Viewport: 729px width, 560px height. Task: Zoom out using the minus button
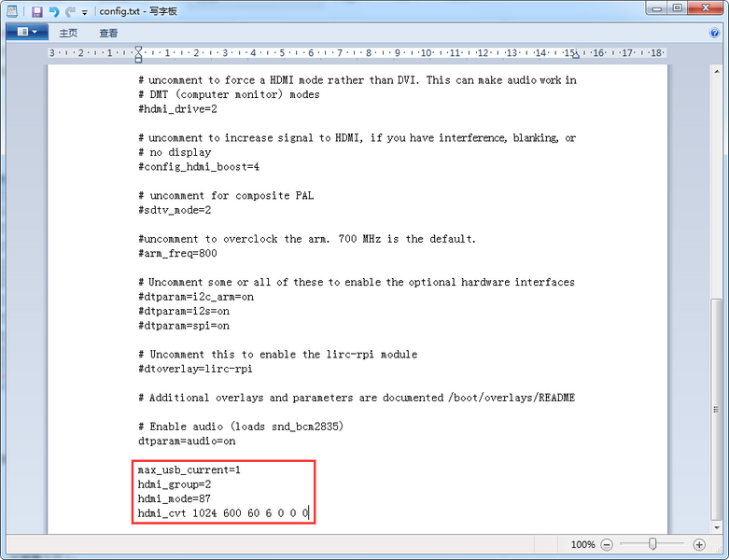coord(607,545)
